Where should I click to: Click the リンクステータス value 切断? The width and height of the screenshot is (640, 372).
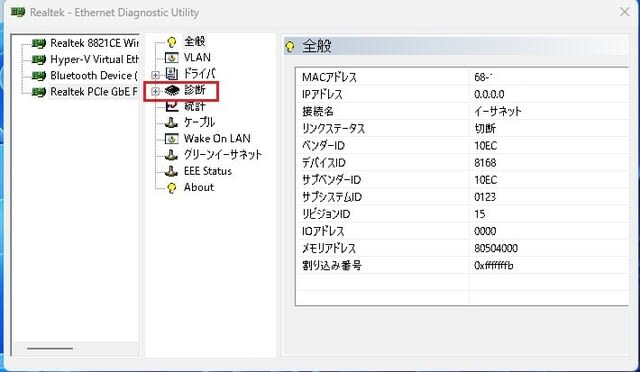click(485, 129)
